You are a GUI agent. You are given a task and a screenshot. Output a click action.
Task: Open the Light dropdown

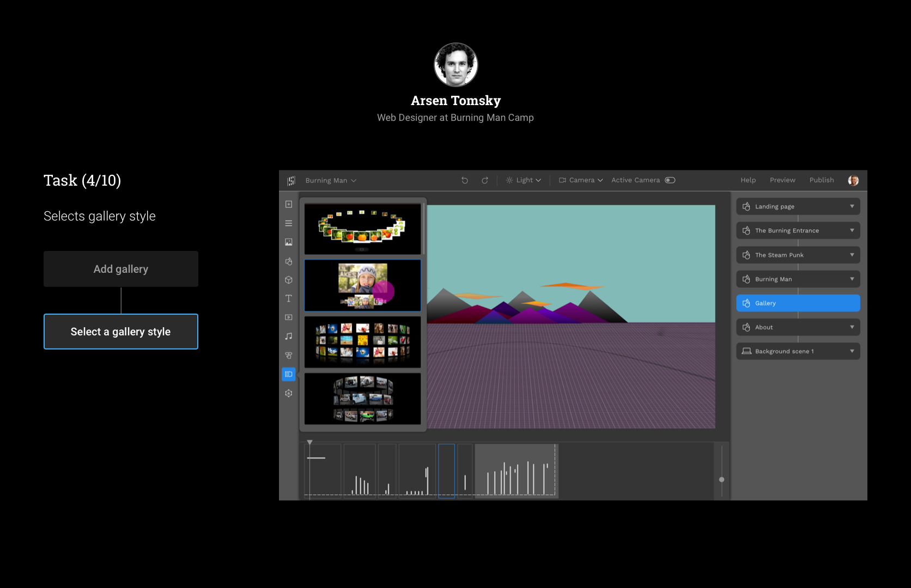(x=524, y=180)
